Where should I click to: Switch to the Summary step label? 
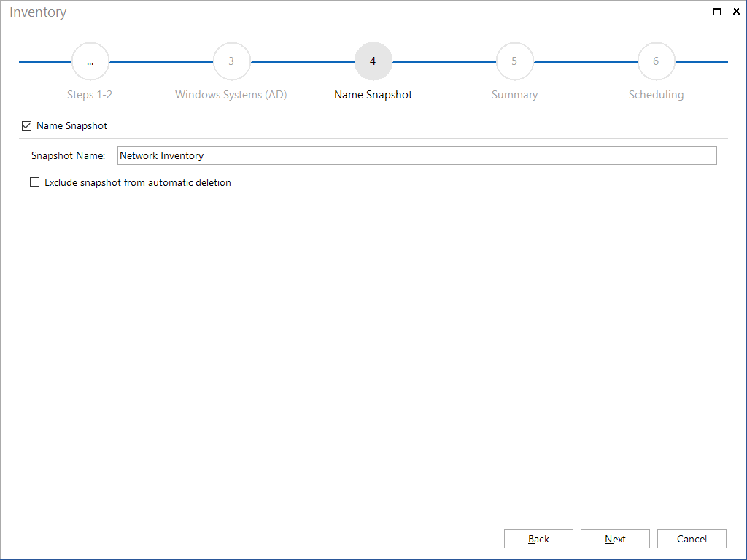pos(514,95)
